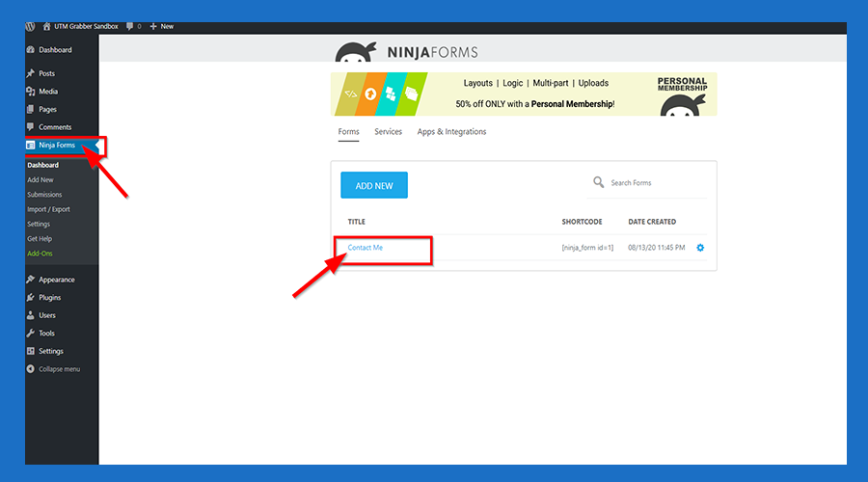Image resolution: width=868 pixels, height=482 pixels.
Task: Open Import / Export submenu item
Action: click(48, 209)
